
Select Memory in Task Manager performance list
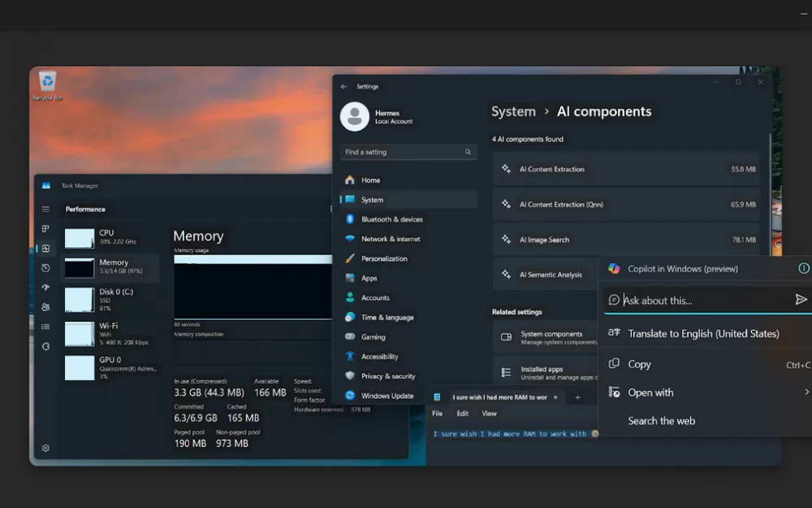click(x=110, y=268)
